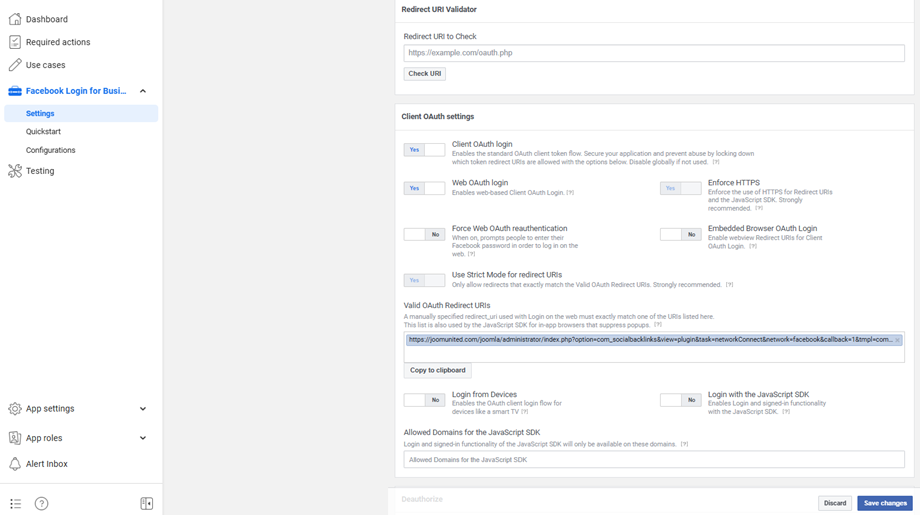The width and height of the screenshot is (920, 515).
Task: Click the Check URI button
Action: pyautogui.click(x=424, y=74)
